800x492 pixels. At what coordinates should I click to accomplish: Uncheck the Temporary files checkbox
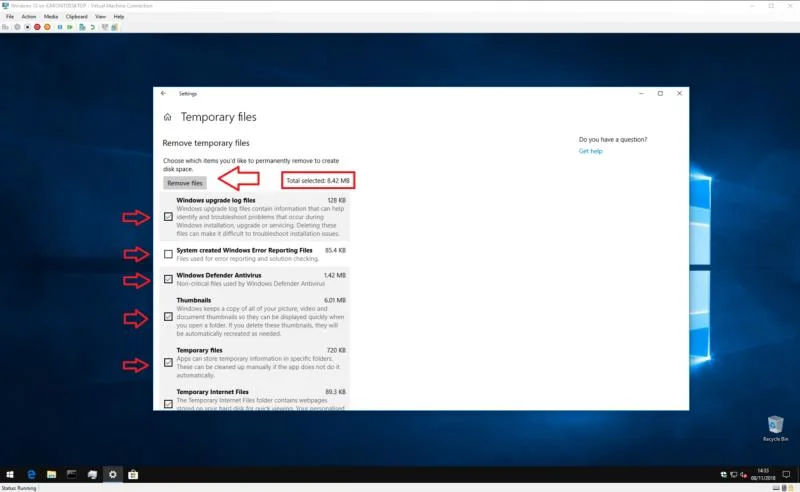(x=168, y=363)
